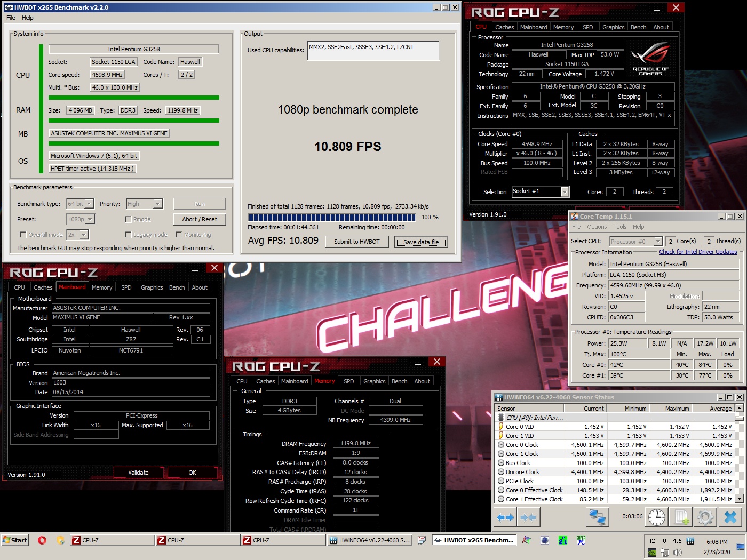Start HWiNFO logging with sheet-plus icon
Viewport: 747px width, 560px height.
point(681,517)
